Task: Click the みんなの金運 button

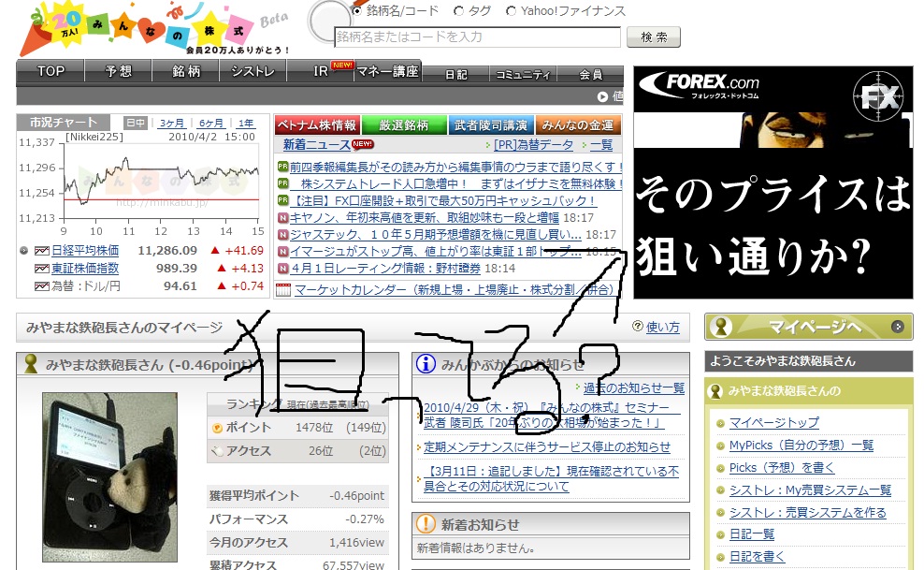Action: (x=578, y=125)
